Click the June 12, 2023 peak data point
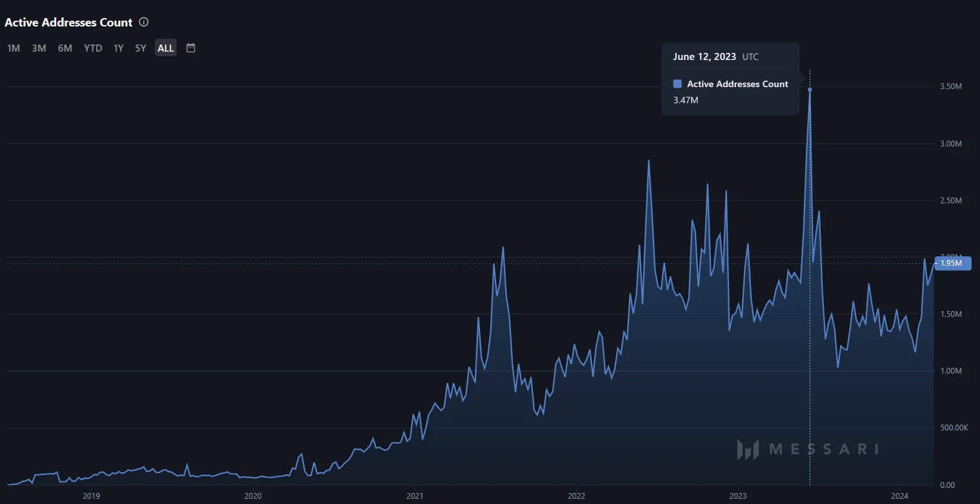 click(x=810, y=90)
